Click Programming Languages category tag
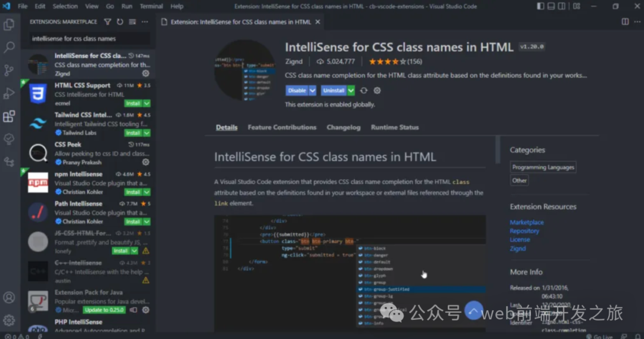 coord(543,167)
